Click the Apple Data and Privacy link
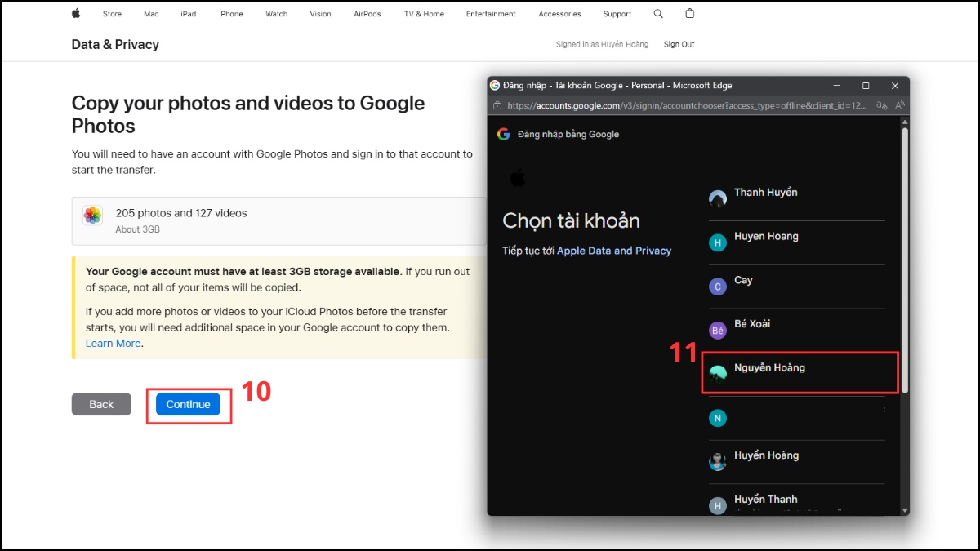Screen dimensions: 980x551 (x=614, y=251)
